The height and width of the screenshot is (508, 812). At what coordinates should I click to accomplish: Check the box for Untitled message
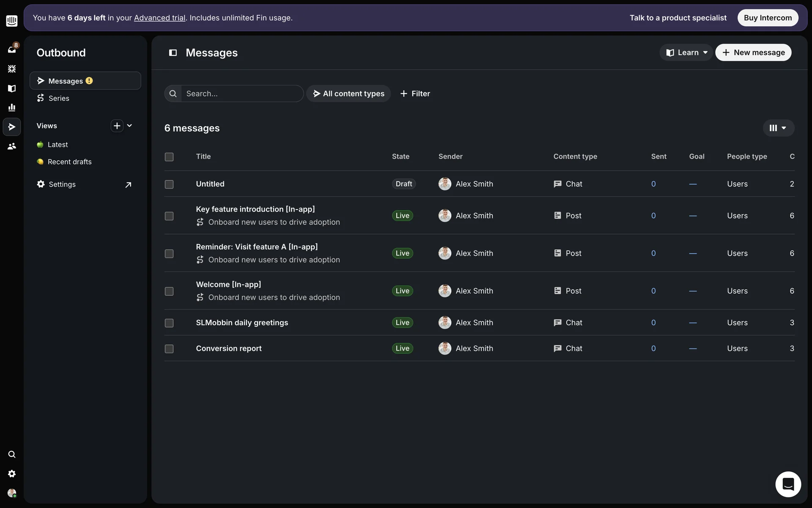pos(169,184)
